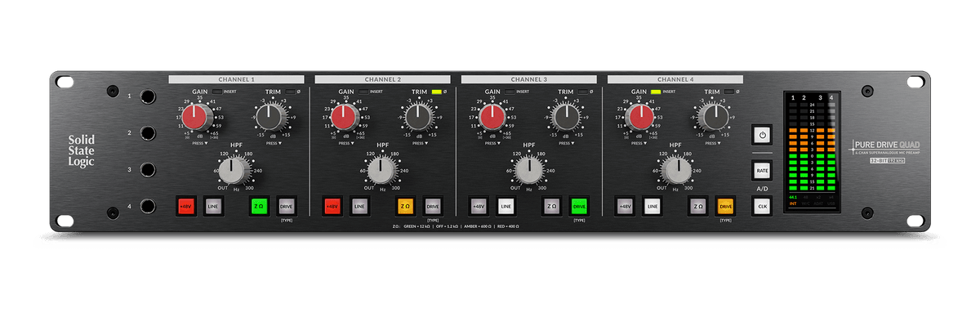Toggle Channel 1 LINE input button
The width and height of the screenshot is (980, 313).
tap(213, 207)
